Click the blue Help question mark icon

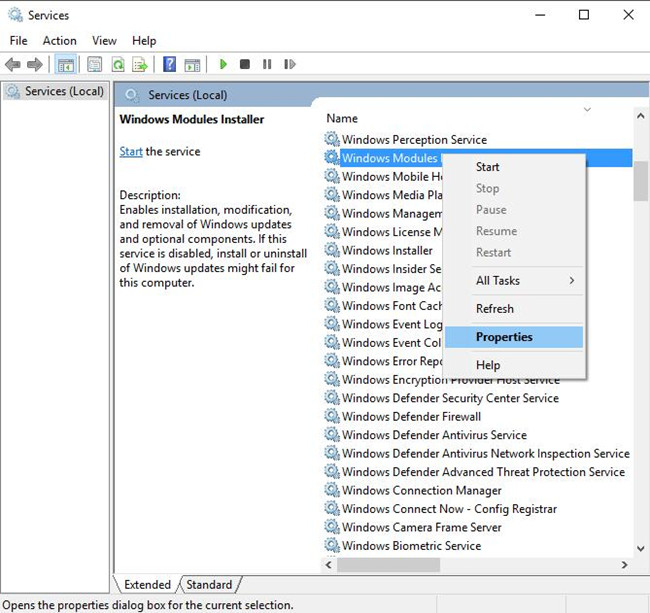pos(169,64)
